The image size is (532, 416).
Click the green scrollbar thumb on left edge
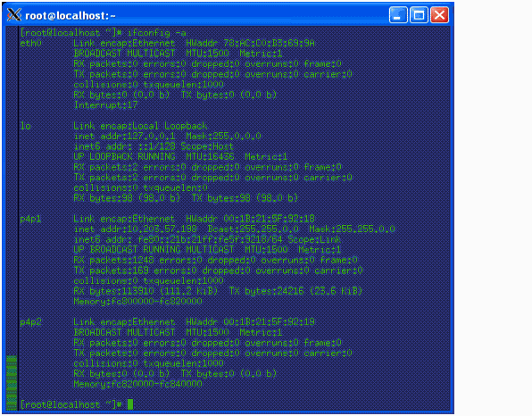point(12,383)
